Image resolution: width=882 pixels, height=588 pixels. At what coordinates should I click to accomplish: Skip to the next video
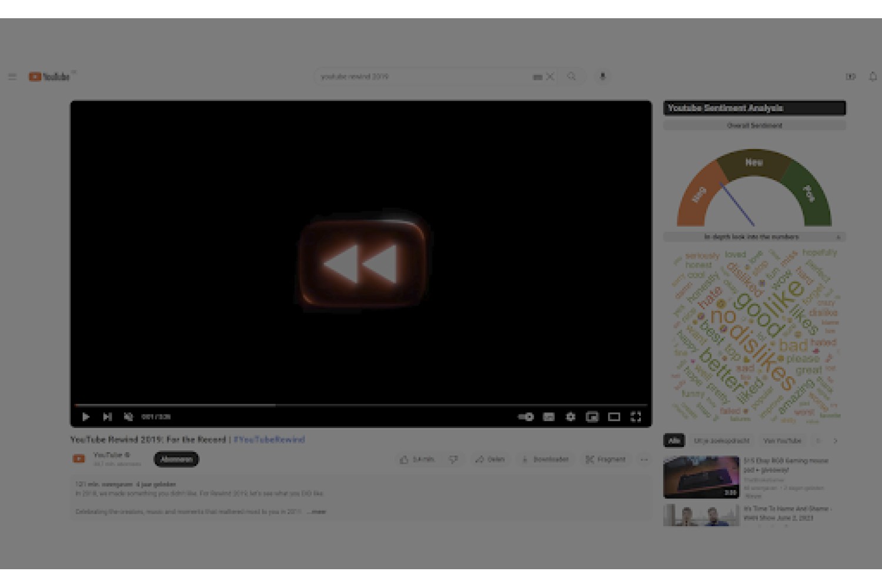pyautogui.click(x=107, y=417)
